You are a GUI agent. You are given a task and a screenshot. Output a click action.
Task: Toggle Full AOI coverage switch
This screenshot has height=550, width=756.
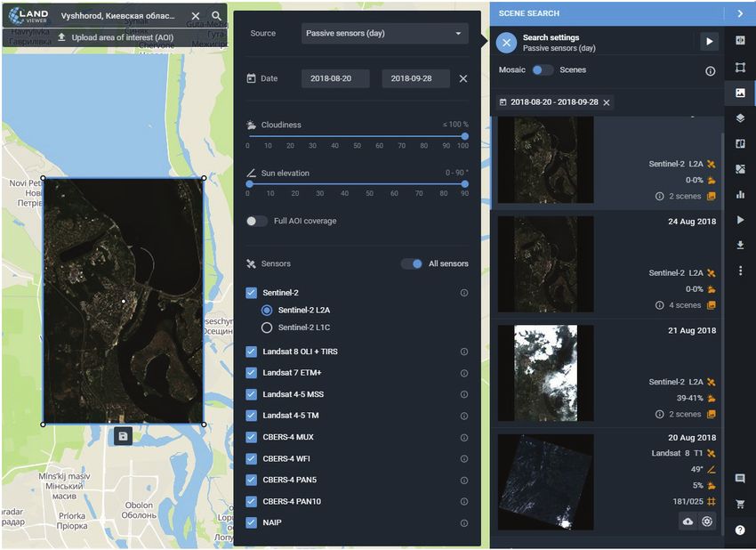tap(256, 221)
